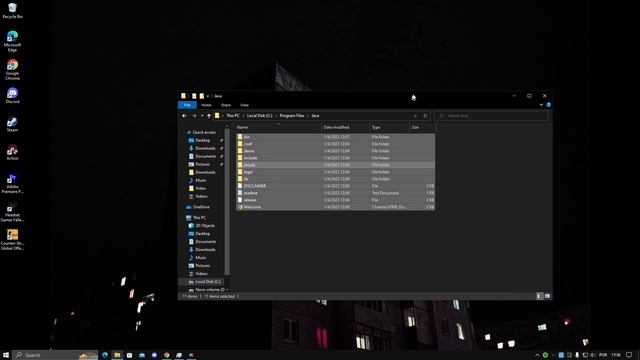Click the navigation pane vertical scrollbar
The width and height of the screenshot is (640, 360).
(227, 202)
